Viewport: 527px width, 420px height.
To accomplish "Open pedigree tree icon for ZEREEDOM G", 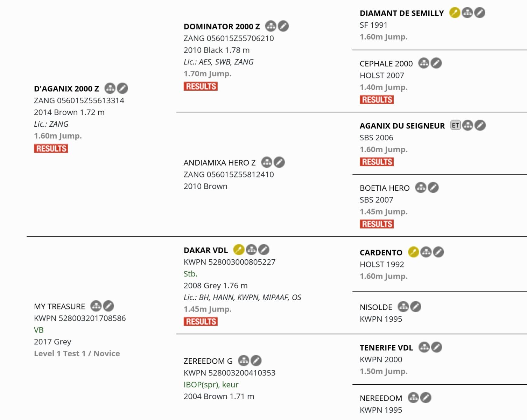I will point(244,360).
